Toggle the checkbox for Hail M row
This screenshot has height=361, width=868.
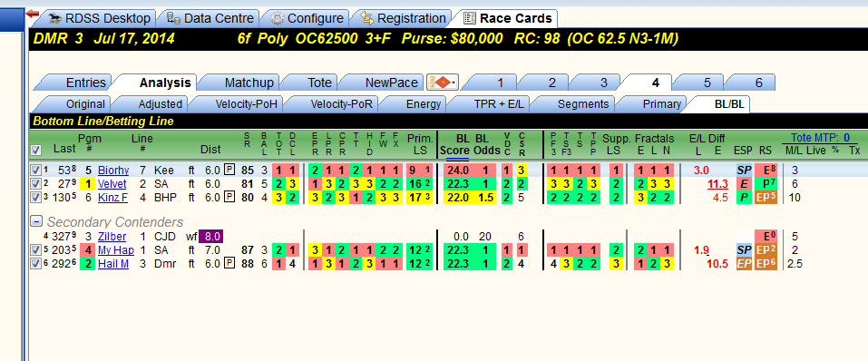point(35,264)
